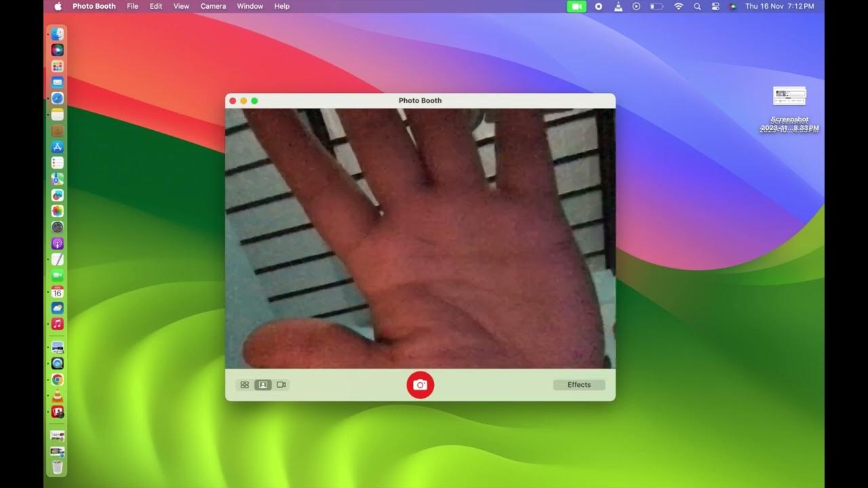The height and width of the screenshot is (488, 868).
Task: Open Photos from the Dock
Action: [x=58, y=211]
